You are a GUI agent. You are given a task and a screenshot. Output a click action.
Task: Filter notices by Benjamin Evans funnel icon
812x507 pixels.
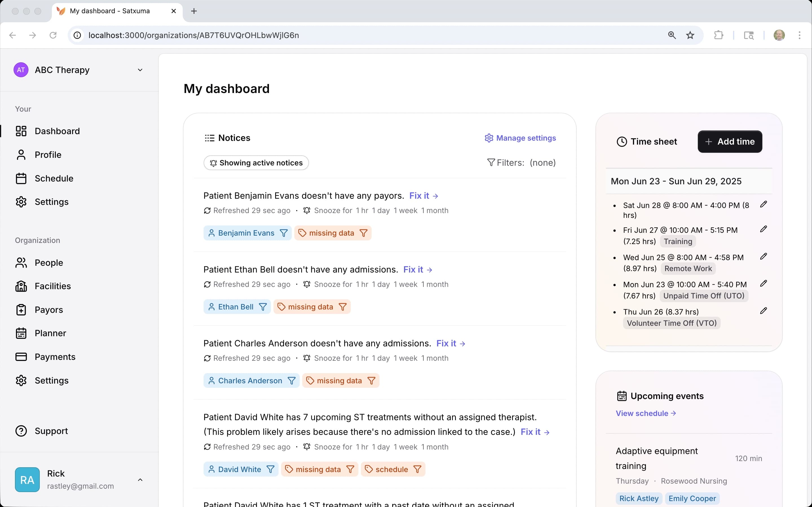click(284, 233)
